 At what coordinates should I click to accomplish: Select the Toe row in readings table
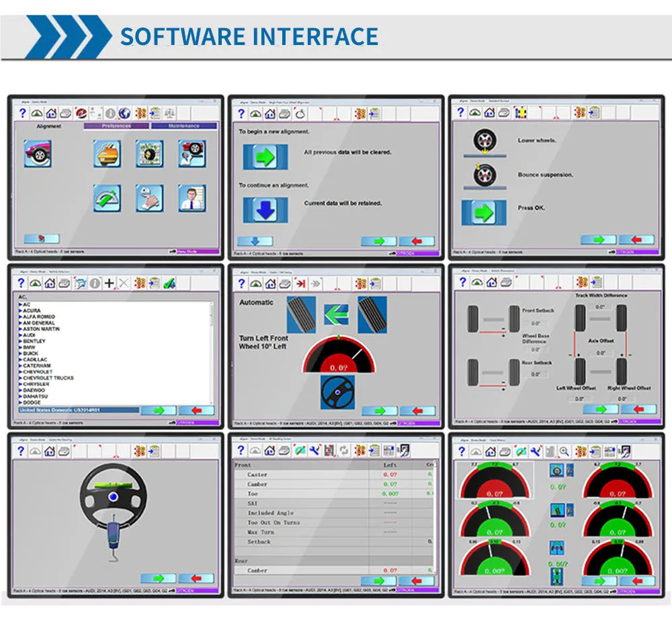[x=334, y=494]
